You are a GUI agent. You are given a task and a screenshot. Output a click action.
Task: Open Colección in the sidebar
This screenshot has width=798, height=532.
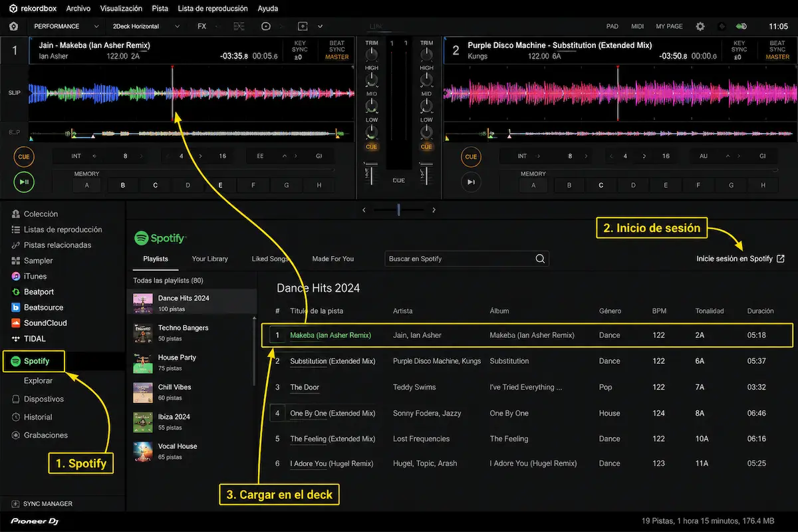(35, 214)
